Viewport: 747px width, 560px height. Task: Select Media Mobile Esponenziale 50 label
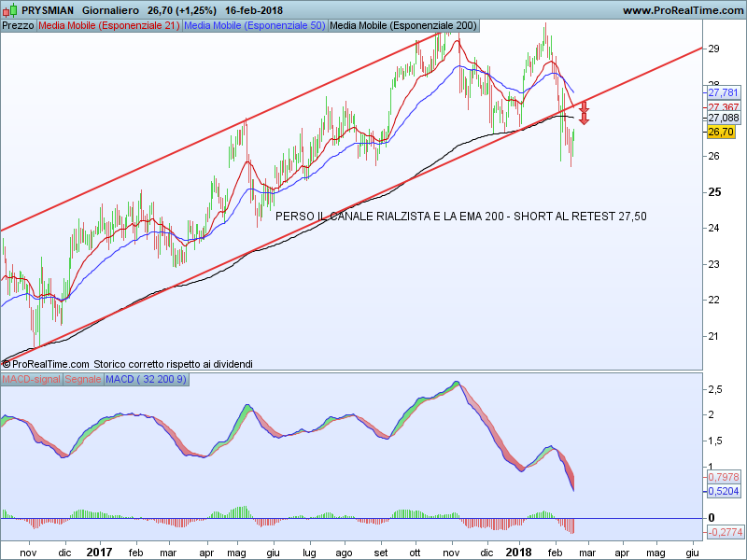[x=254, y=25]
